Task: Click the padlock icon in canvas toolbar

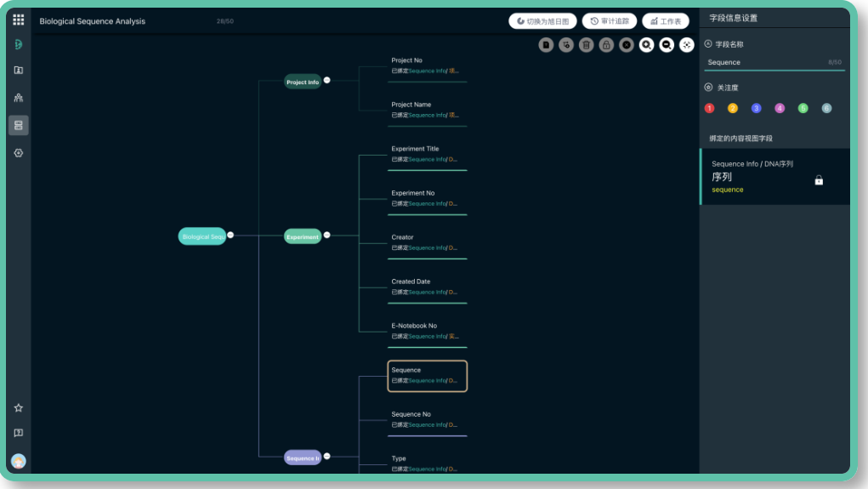Action: [606, 45]
